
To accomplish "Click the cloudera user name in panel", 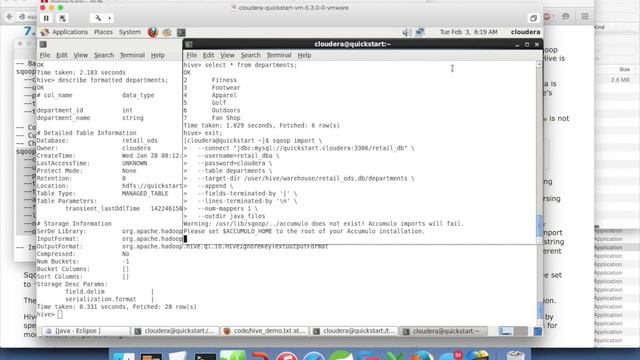I will click(525, 32).
